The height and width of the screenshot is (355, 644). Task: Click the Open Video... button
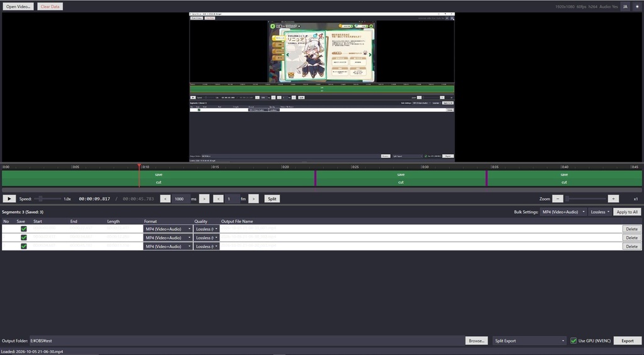point(18,6)
